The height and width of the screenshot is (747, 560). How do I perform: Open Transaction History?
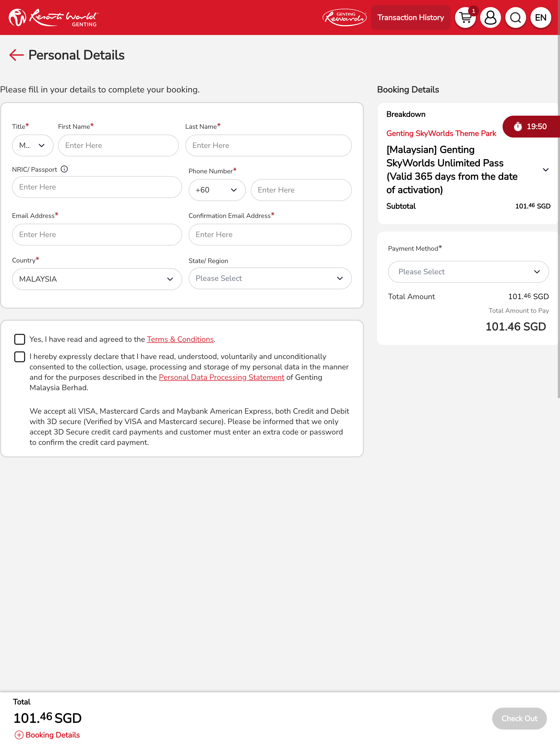(x=410, y=17)
